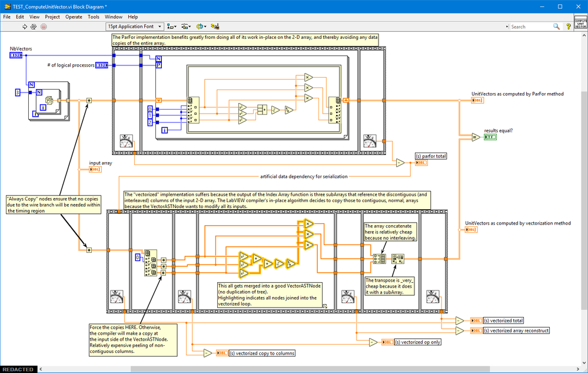Screen dimensions: 588x373
Task: Click '(s) vectorized copy to columns' label
Action: [262, 353]
